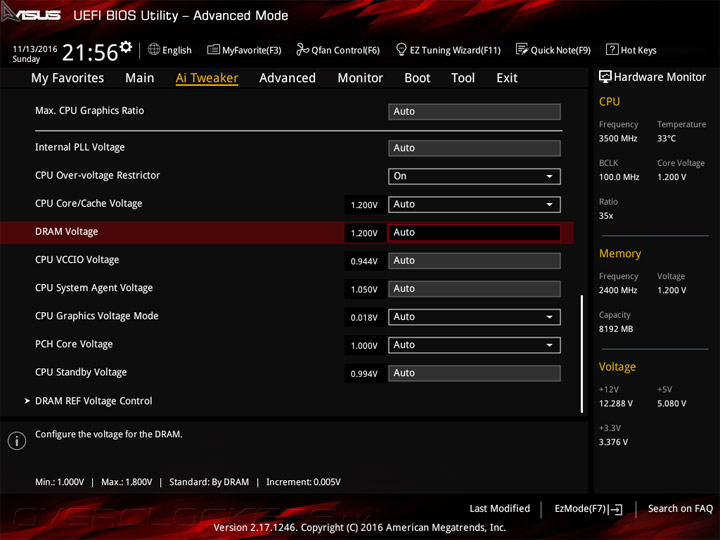720x540 pixels.
Task: Click Search on FAQ
Action: click(x=680, y=509)
